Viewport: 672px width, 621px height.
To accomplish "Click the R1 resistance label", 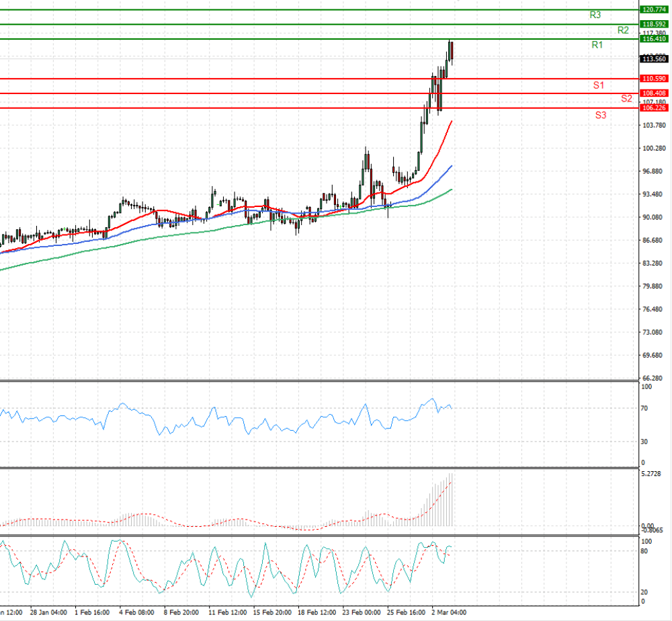I will pyautogui.click(x=597, y=44).
